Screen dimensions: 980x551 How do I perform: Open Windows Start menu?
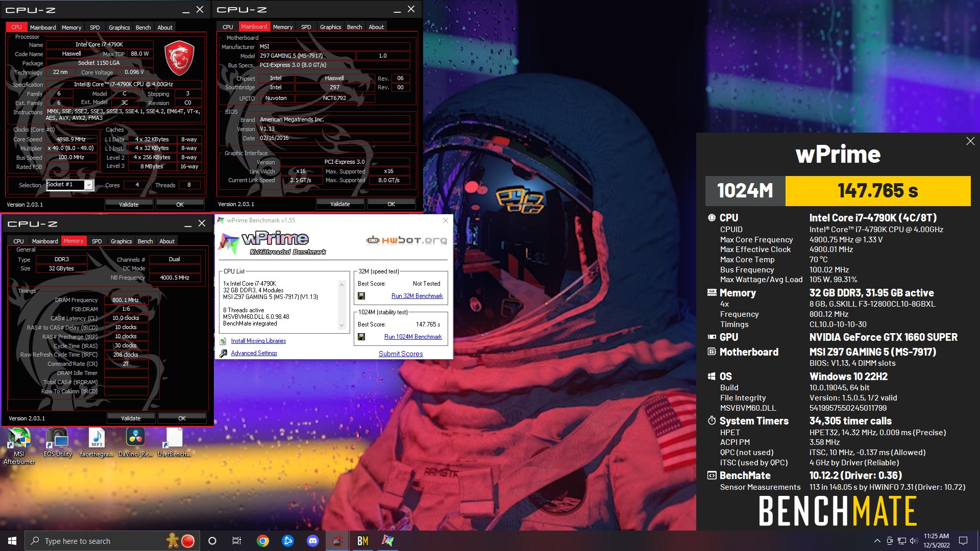click(12, 541)
